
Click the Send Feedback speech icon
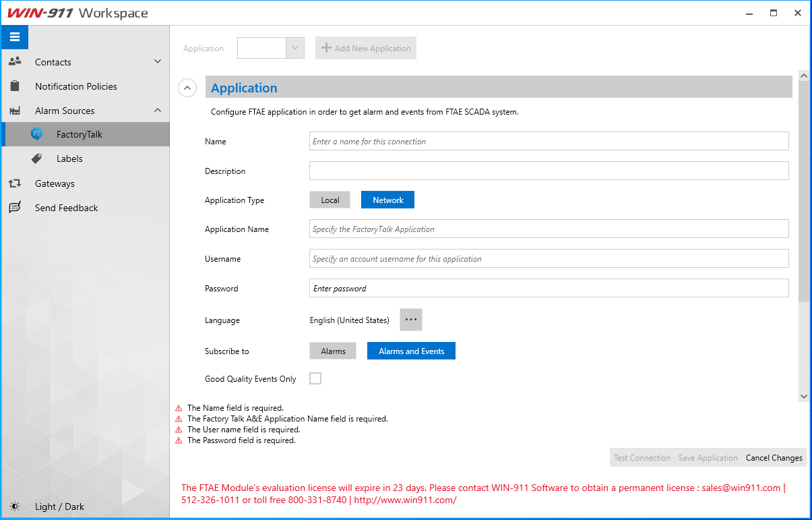[15, 208]
